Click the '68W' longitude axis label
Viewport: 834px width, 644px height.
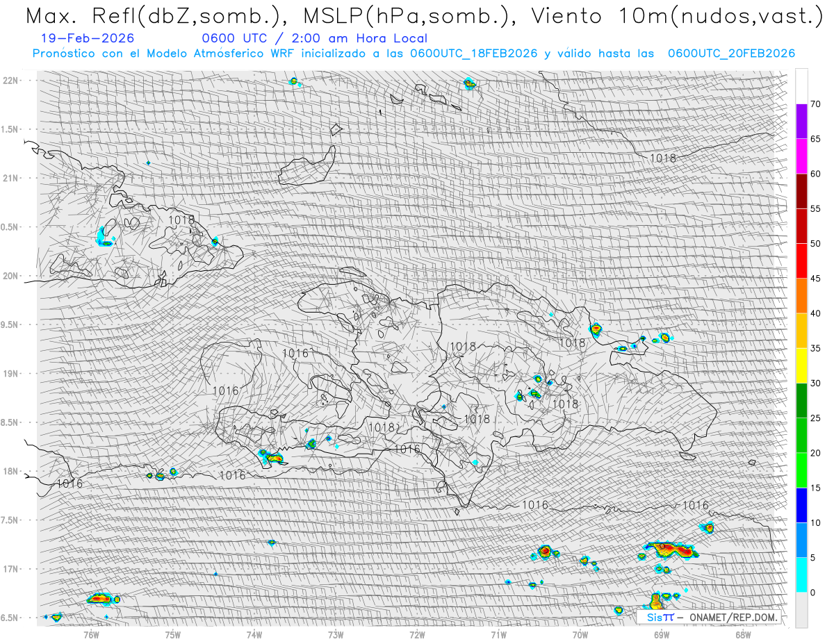(743, 634)
